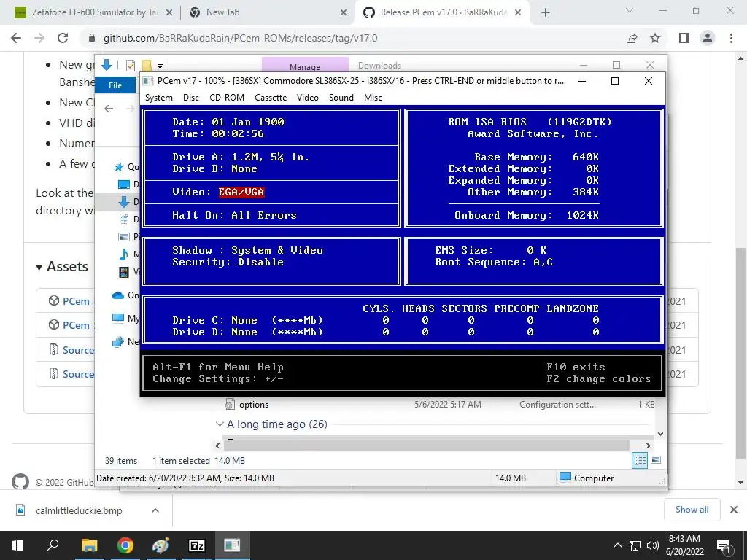Open the calmlittleduckie.bmp download options chevron

click(x=155, y=510)
